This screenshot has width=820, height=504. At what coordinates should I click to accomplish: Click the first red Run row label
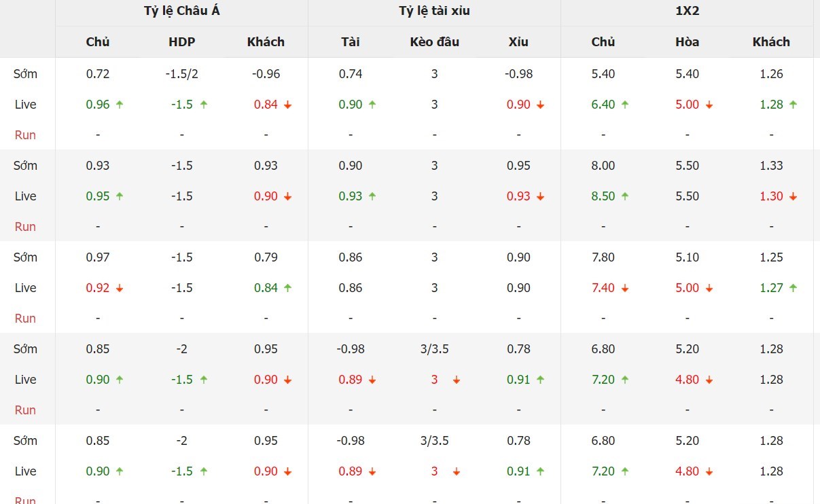point(25,135)
